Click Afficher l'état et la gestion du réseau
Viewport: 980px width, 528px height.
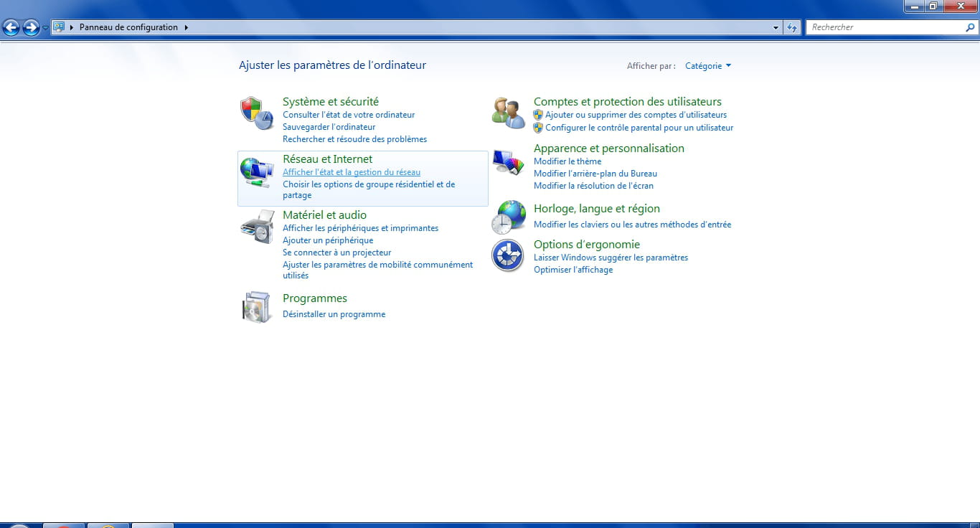coord(352,172)
